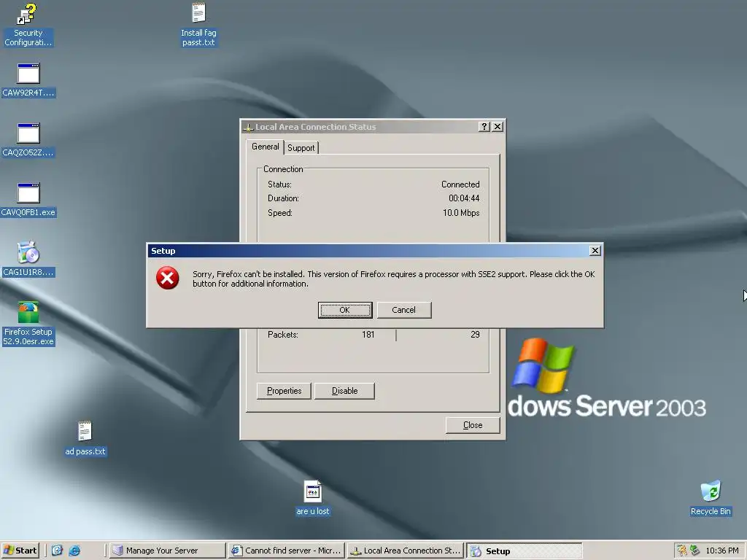Select the Recycle Bin icon
Viewport: 747px width, 560px height.
point(711,498)
